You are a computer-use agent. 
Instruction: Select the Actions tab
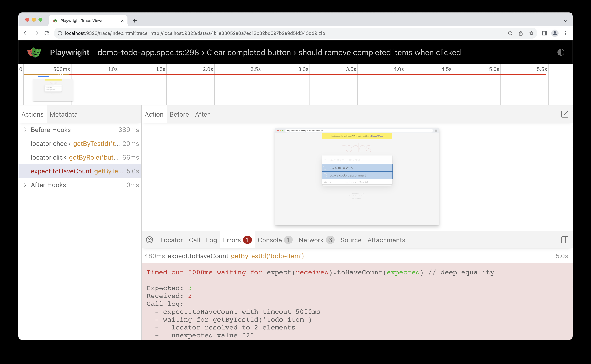pos(32,114)
